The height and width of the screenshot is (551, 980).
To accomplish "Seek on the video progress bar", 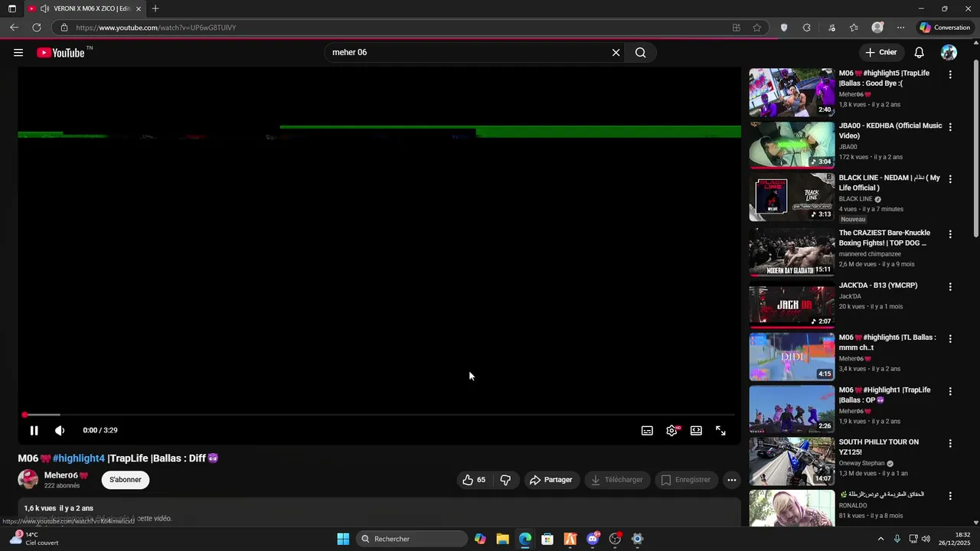I will [x=379, y=415].
